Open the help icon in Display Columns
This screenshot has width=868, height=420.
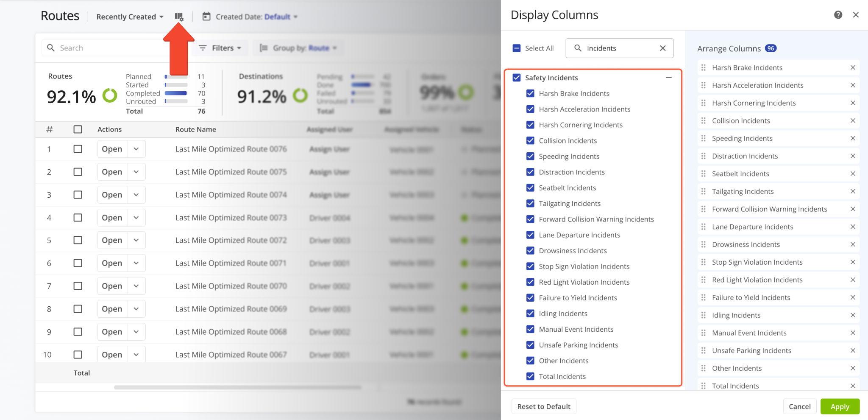838,15
